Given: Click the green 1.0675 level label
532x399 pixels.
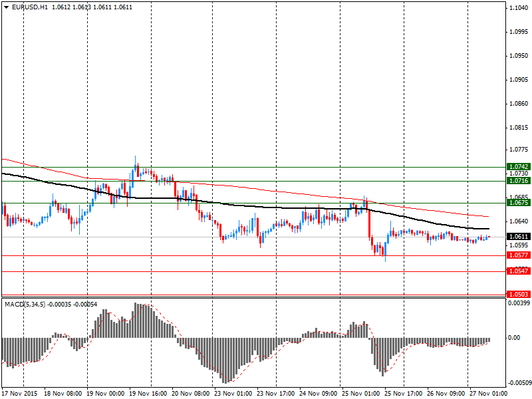Looking at the screenshot, I should (519, 203).
